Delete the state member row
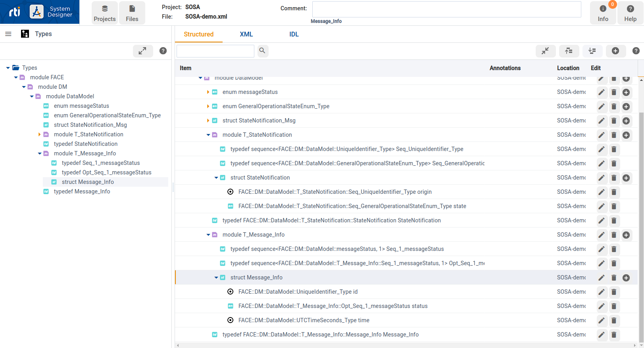644x348 pixels. [614, 207]
